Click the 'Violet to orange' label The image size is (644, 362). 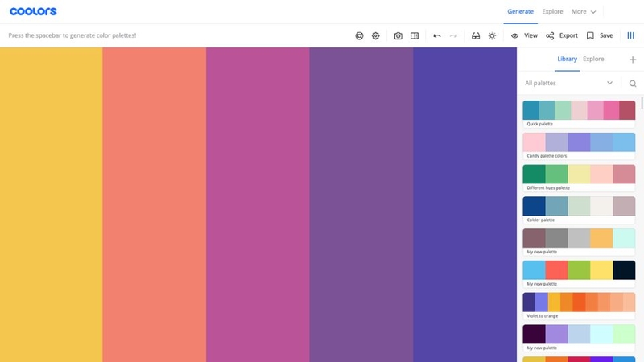tap(542, 316)
